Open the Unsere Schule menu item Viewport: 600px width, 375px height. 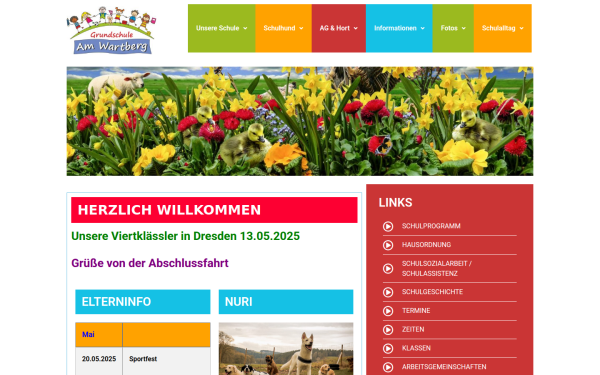click(222, 28)
